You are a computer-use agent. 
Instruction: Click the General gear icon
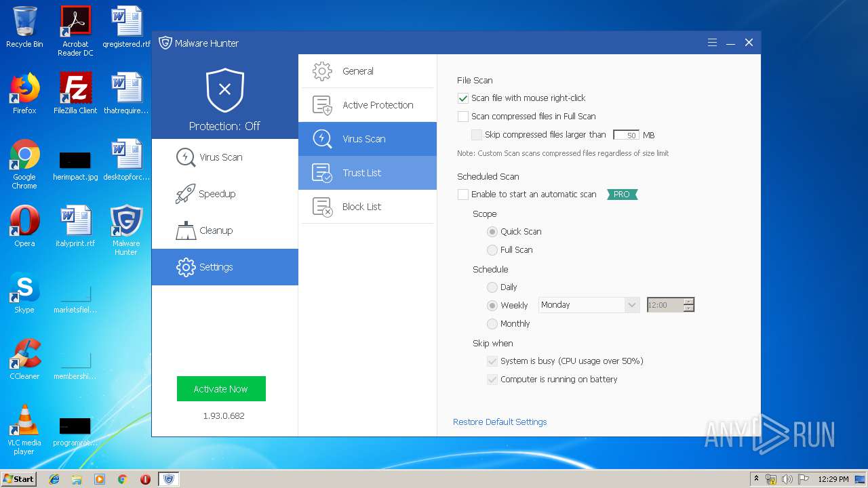pos(322,71)
